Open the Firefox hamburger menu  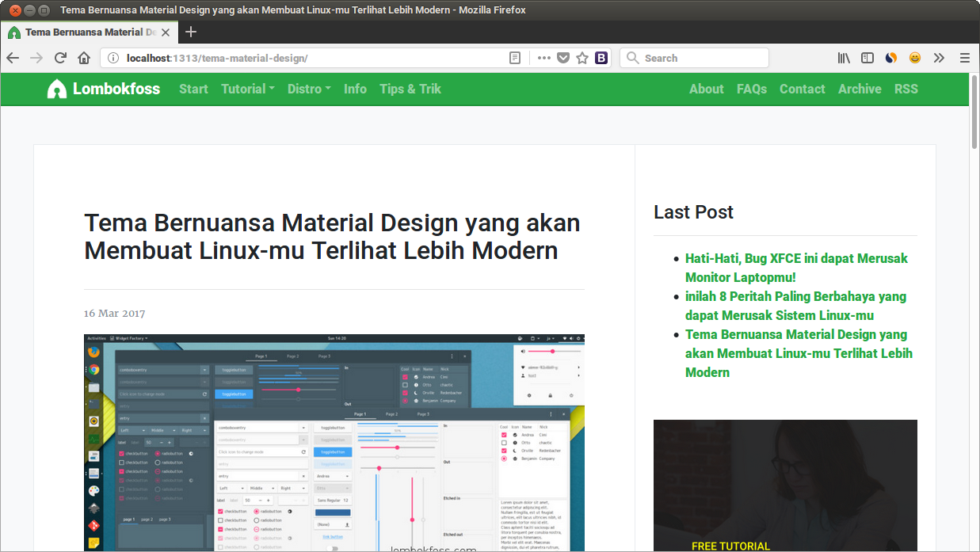click(964, 57)
